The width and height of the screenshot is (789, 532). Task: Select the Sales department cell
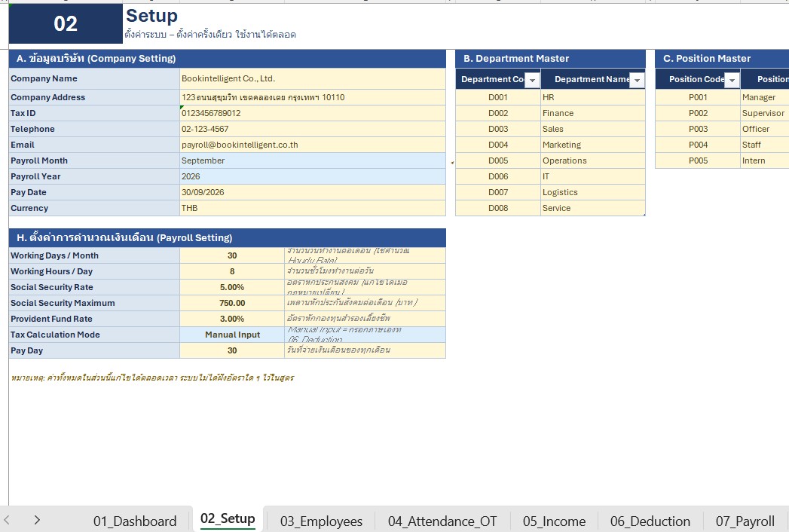593,129
